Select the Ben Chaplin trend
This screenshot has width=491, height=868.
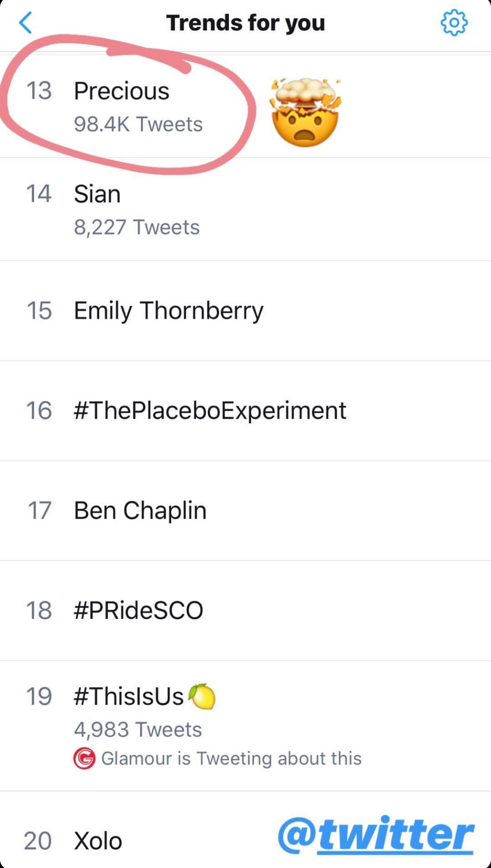click(245, 511)
